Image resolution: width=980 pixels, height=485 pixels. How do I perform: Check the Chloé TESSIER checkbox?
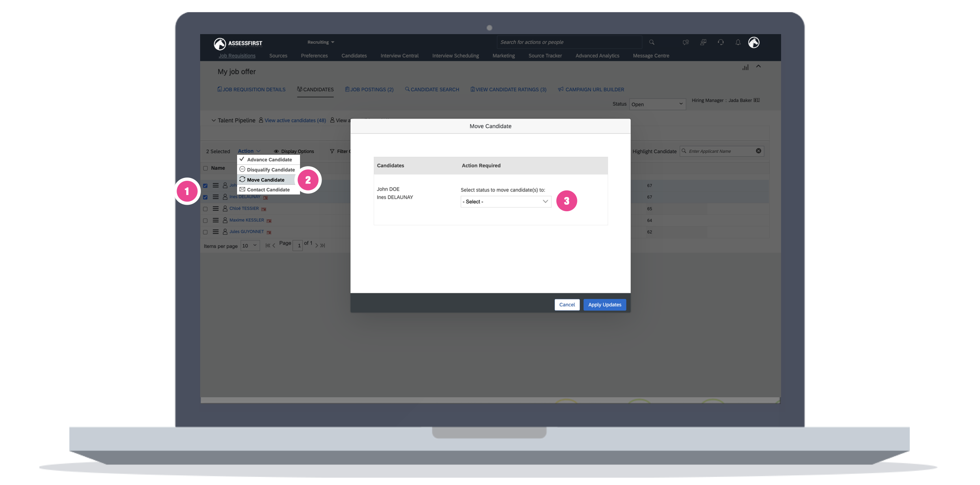tap(205, 209)
